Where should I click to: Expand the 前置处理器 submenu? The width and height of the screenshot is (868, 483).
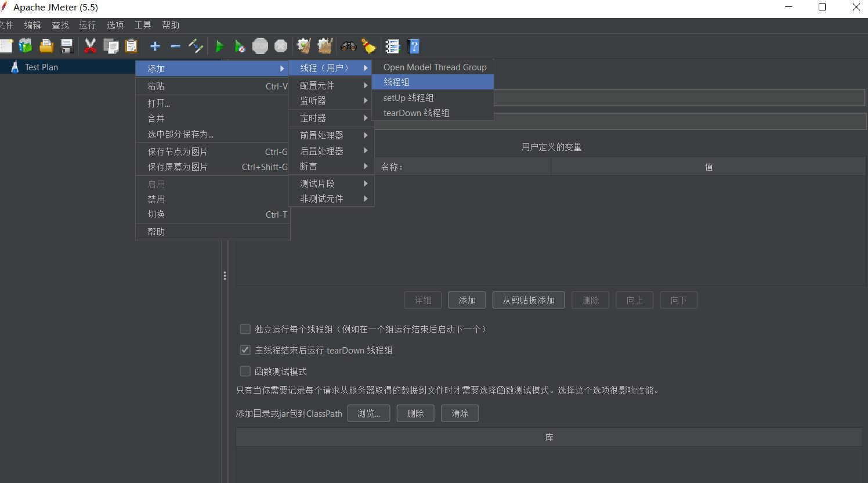pyautogui.click(x=331, y=135)
